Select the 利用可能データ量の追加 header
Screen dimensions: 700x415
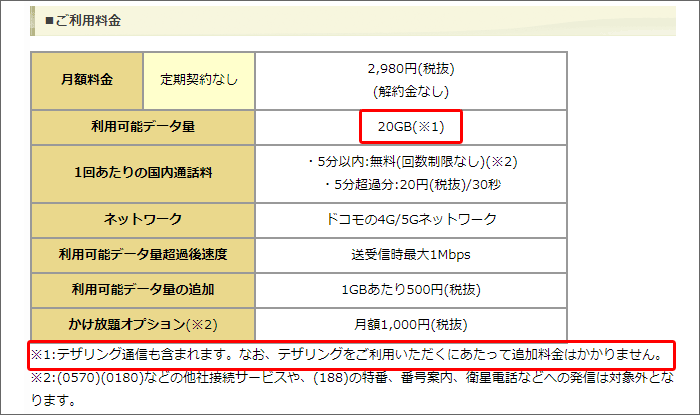[143, 290]
